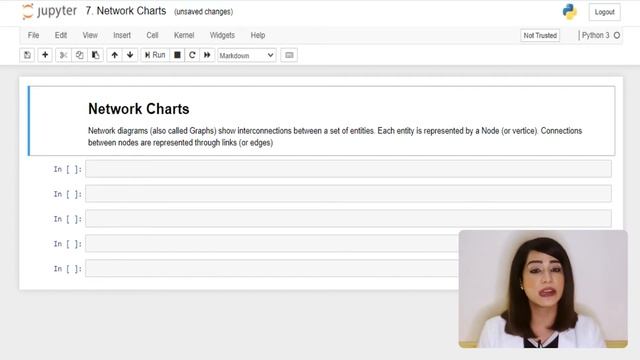Image resolution: width=640 pixels, height=360 pixels.
Task: Restart kernel and run all cells icon
Action: (x=207, y=55)
